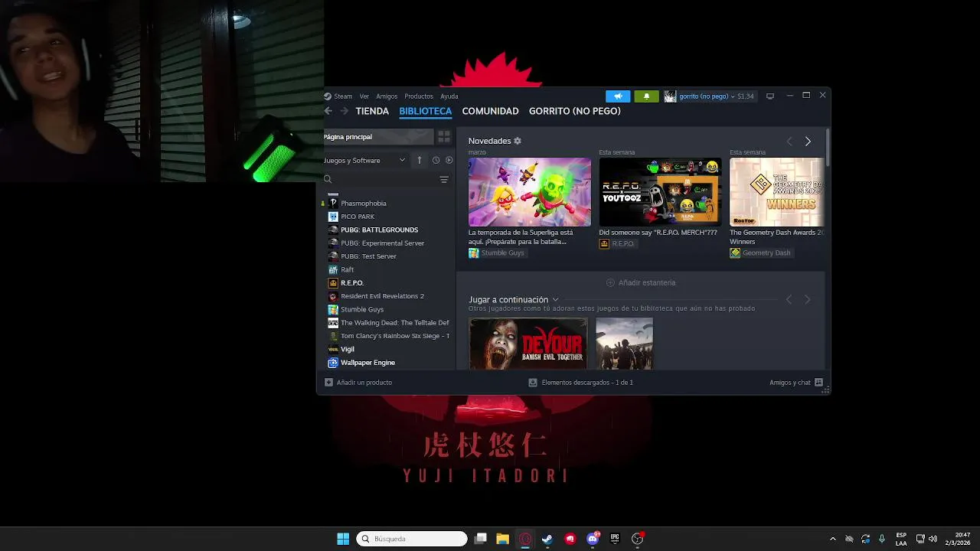
Task: Open the COMUNIDAD tab
Action: tap(490, 111)
